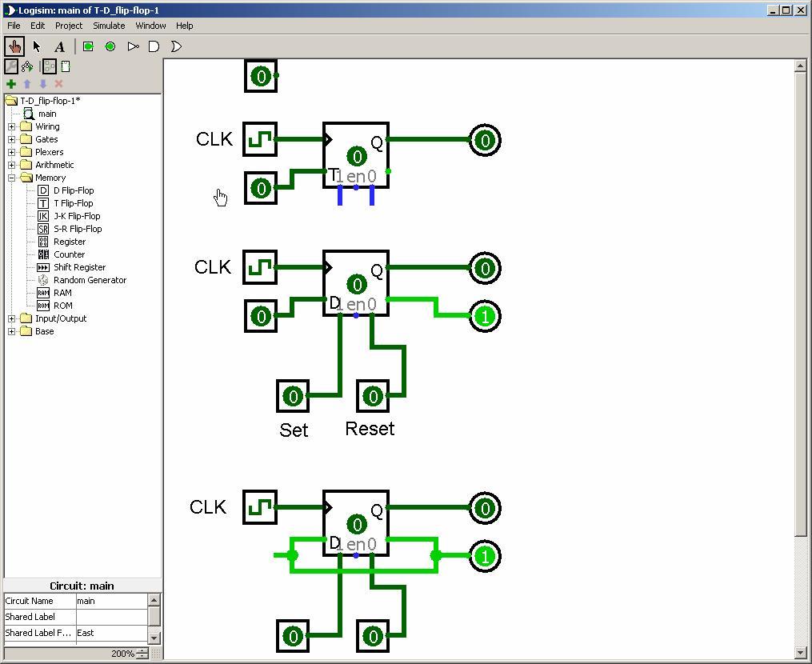Click the wrench toolbox view icon
812x664 pixels.
[x=11, y=66]
